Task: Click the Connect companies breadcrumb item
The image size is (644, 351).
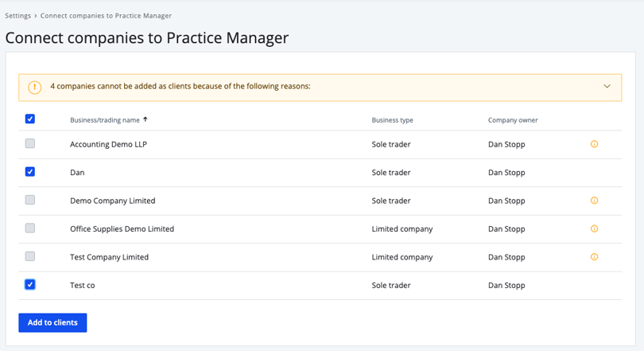Action: pos(106,16)
